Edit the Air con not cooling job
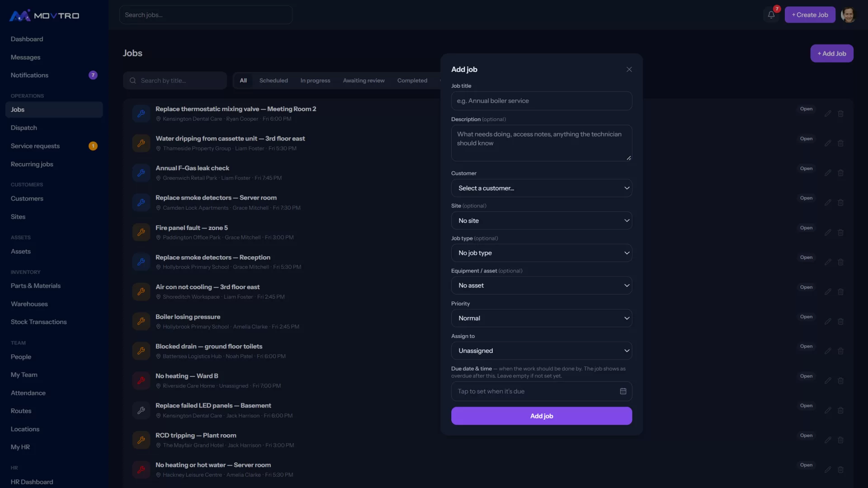The width and height of the screenshot is (868, 488). (828, 292)
